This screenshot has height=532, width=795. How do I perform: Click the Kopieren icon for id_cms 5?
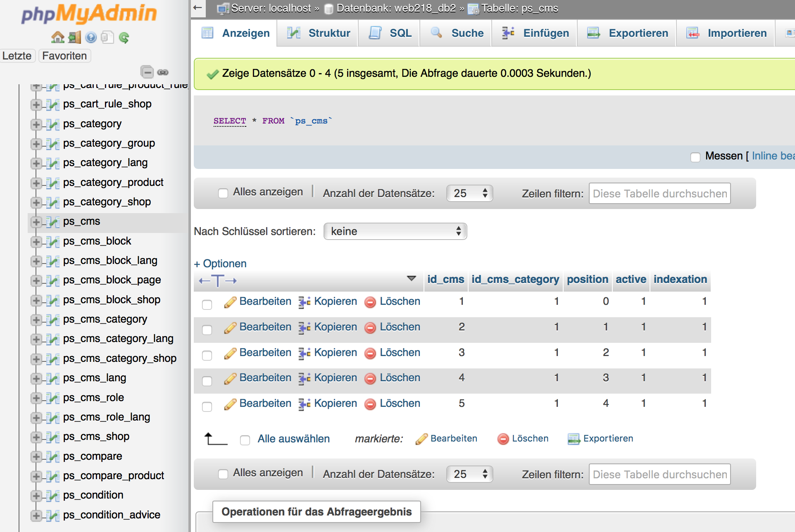pos(305,404)
